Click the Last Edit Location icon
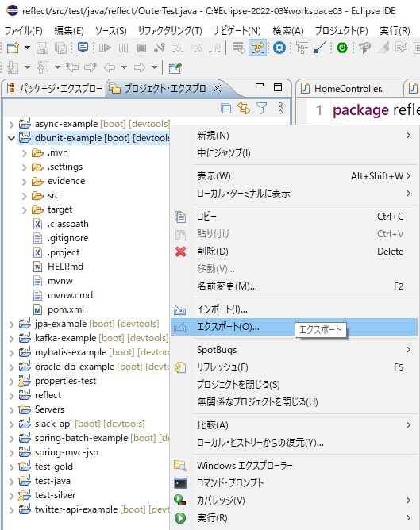Screen dimensions: 420x530 (x=72, y=67)
